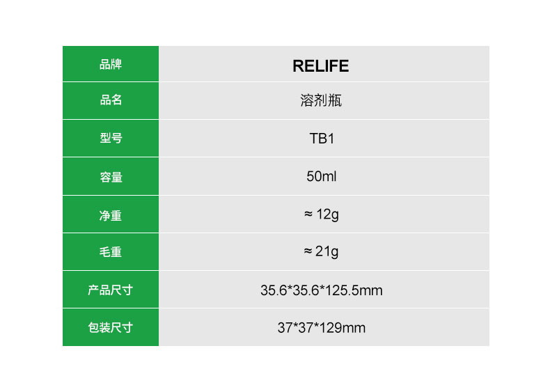Select the 50ml capacity value
Image resolution: width=557 pixels, height=392 pixels.
321,177
